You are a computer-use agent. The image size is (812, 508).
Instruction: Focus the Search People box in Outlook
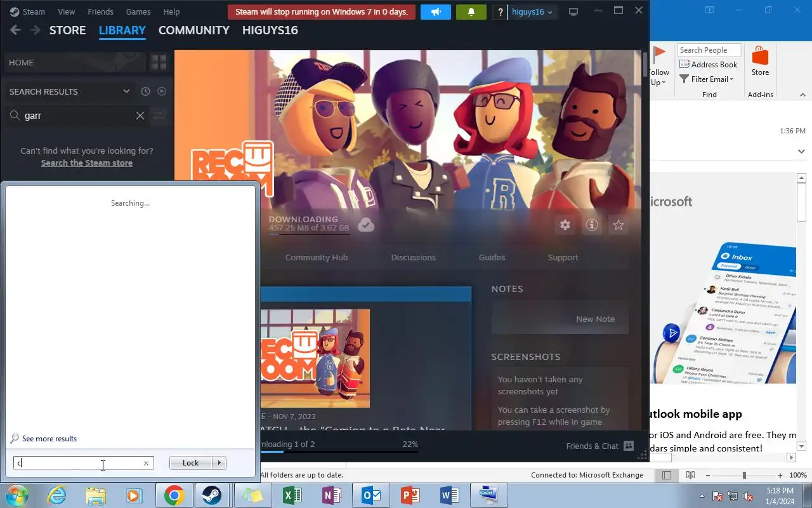709,50
